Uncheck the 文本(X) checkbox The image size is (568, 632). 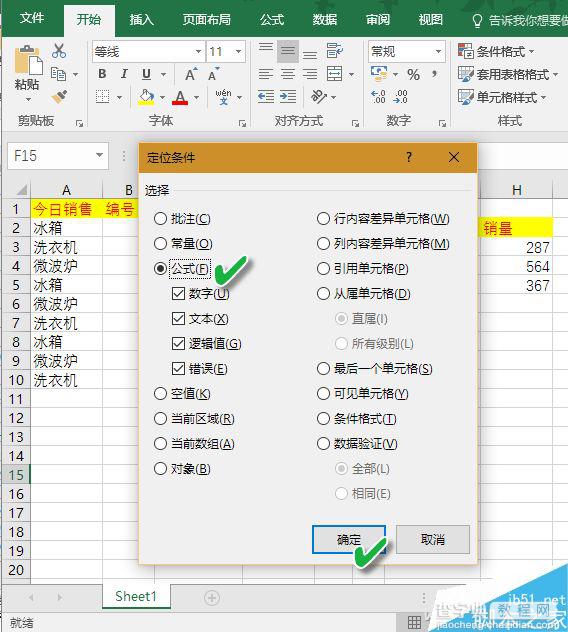click(x=200, y=318)
